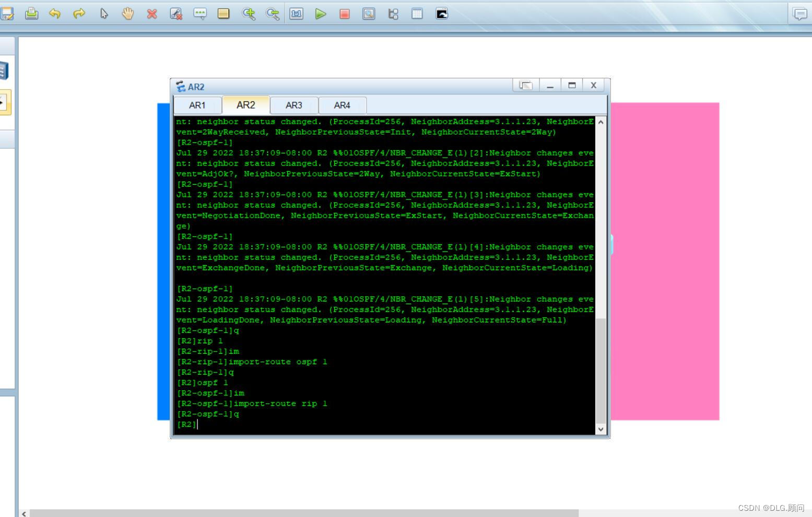Screen dimensions: 812x517
Task: Click the red X delete tool
Action: pyautogui.click(x=152, y=14)
